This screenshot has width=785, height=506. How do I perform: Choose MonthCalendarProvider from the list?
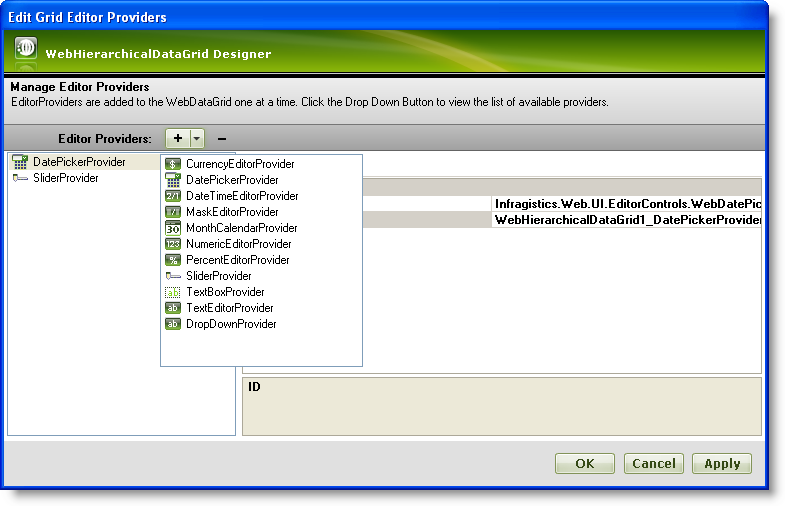[x=242, y=228]
